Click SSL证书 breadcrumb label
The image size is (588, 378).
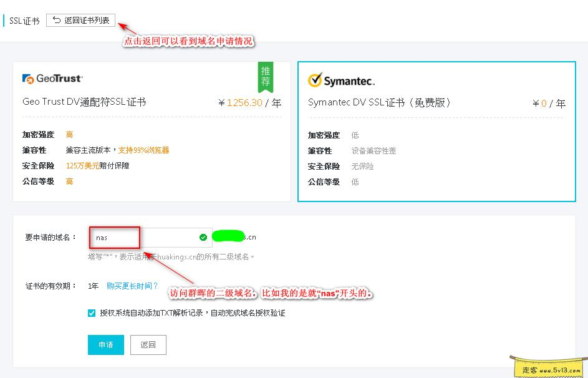click(x=24, y=21)
